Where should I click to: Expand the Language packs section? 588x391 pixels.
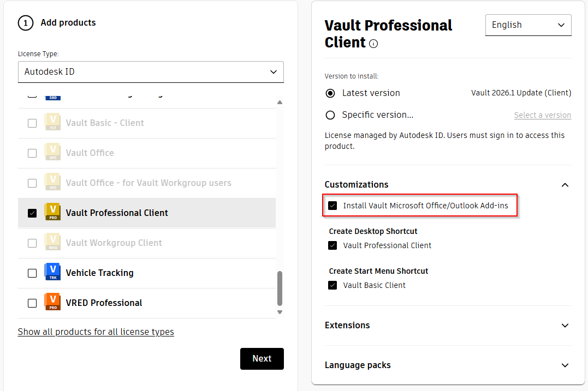click(565, 365)
